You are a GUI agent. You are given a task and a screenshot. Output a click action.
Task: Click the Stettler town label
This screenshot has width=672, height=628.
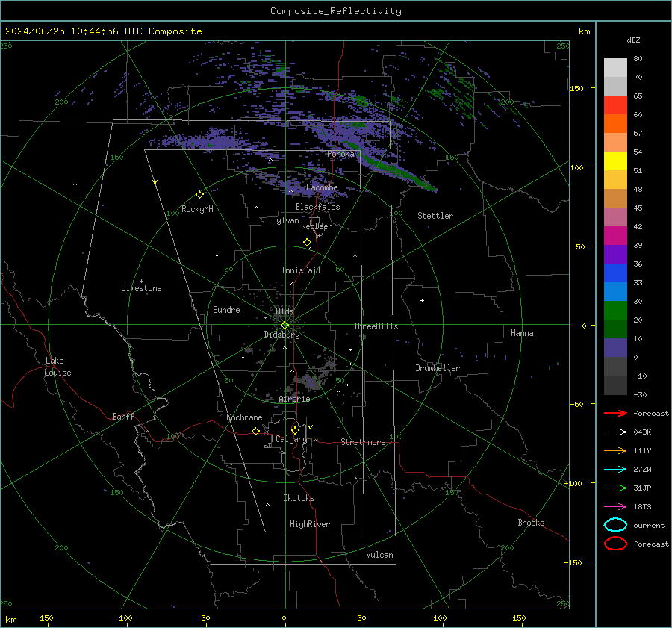coord(435,216)
